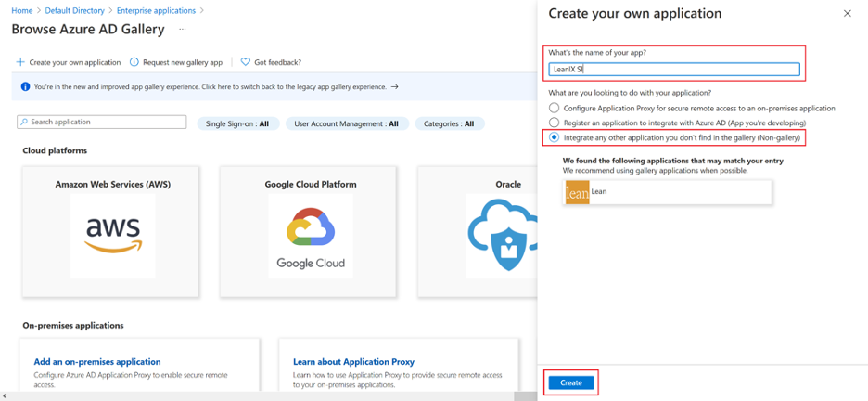Open the ellipsis menu next to Browse Azure AD Gallery

(x=183, y=29)
